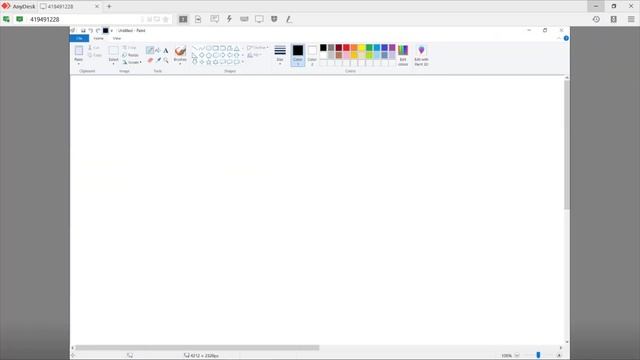Open the AnyDesk permissions shield icon
The height and width of the screenshot is (360, 640).
pyautogui.click(x=274, y=19)
